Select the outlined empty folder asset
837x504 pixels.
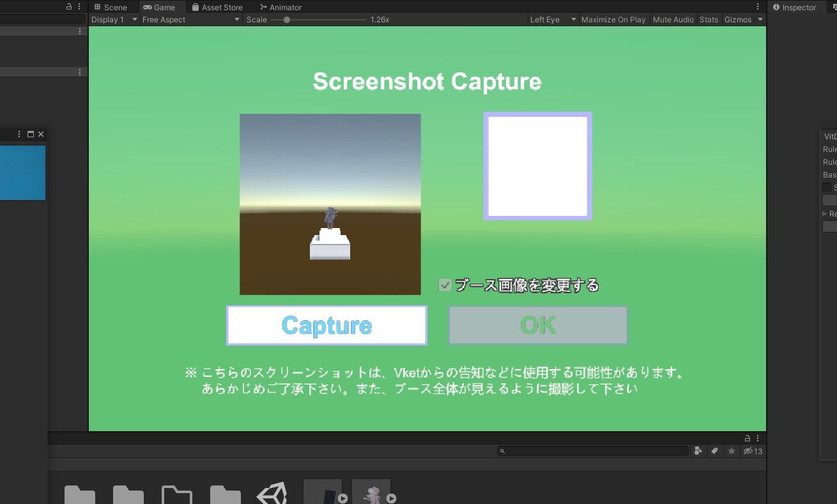(177, 494)
